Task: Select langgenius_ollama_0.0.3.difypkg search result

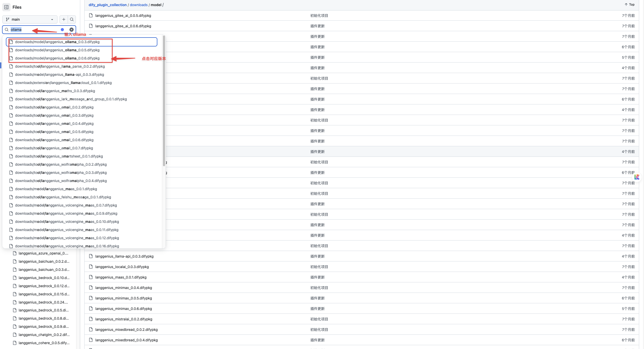Action: [81, 42]
